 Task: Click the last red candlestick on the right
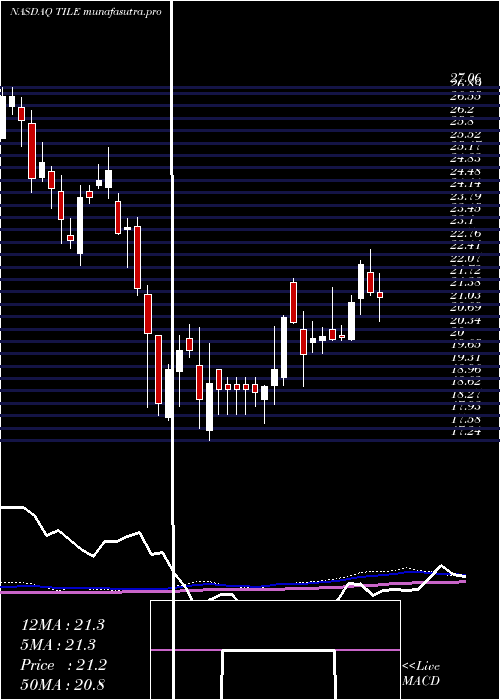click(x=380, y=295)
